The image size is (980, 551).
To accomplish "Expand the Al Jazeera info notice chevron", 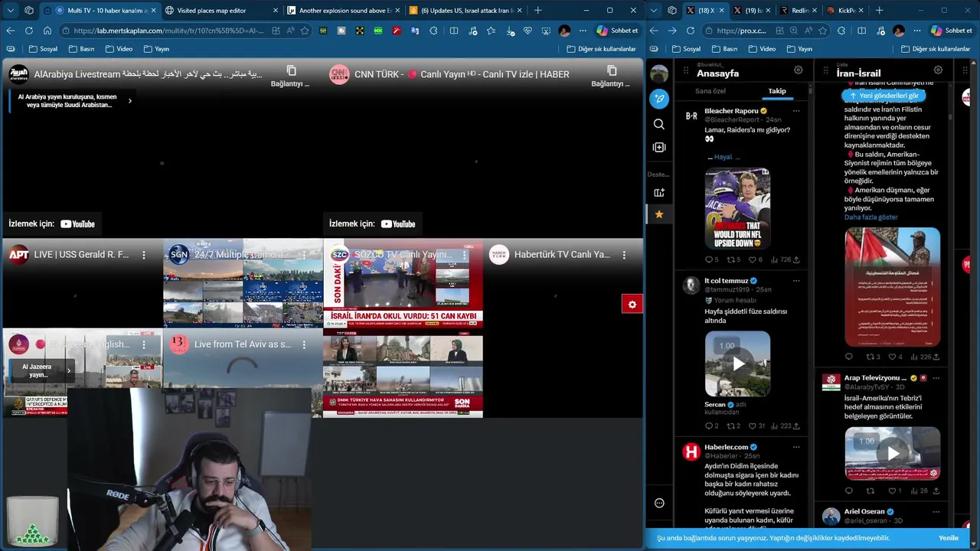I will click(68, 370).
